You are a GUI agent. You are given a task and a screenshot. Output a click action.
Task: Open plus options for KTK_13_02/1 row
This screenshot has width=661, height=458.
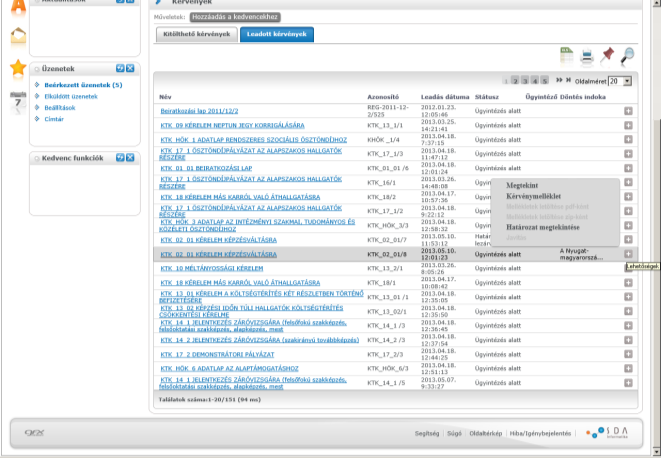point(628,311)
